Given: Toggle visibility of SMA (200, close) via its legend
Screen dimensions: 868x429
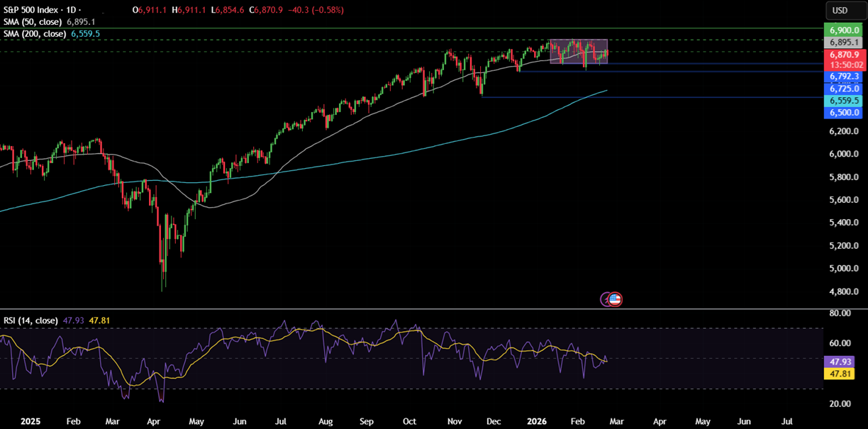Looking at the screenshot, I should pos(34,33).
